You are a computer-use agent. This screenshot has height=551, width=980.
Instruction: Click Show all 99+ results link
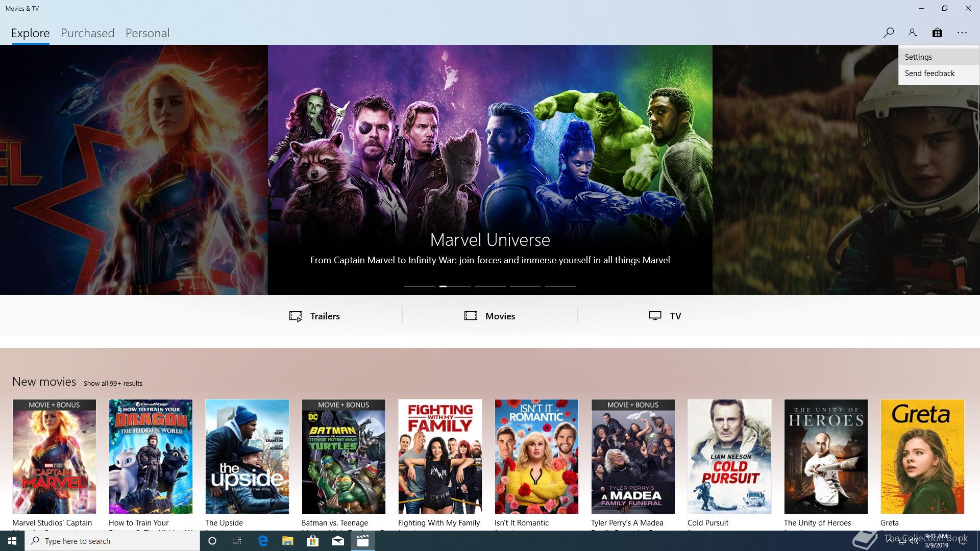pyautogui.click(x=113, y=383)
